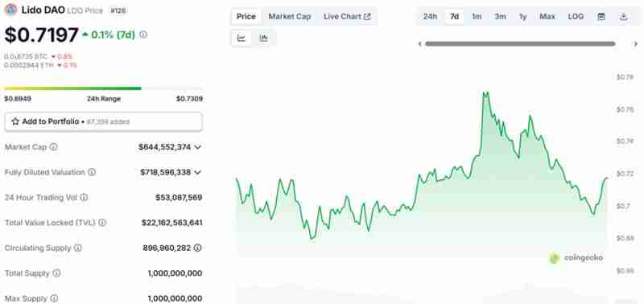Open the Price tab

click(246, 17)
